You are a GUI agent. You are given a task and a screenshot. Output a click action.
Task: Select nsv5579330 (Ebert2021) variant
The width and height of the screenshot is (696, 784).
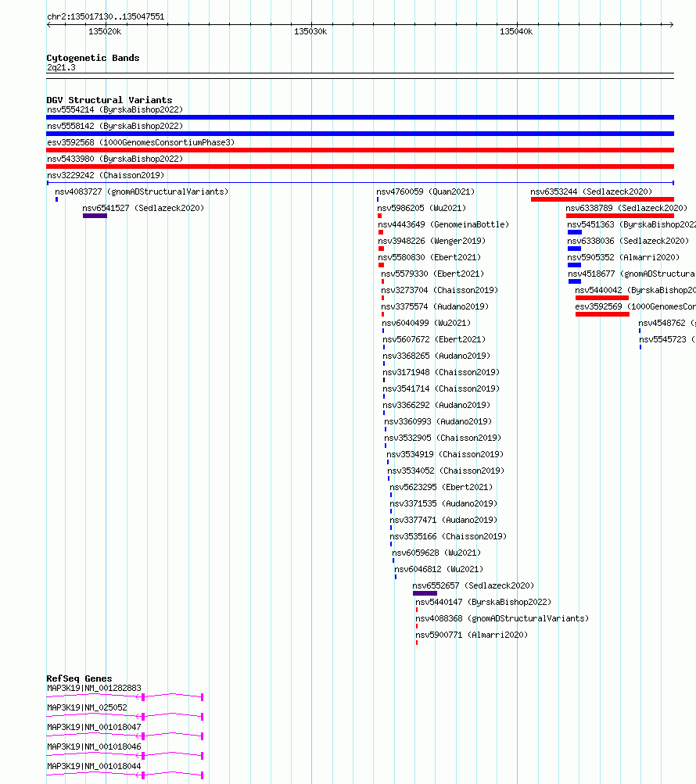432,274
